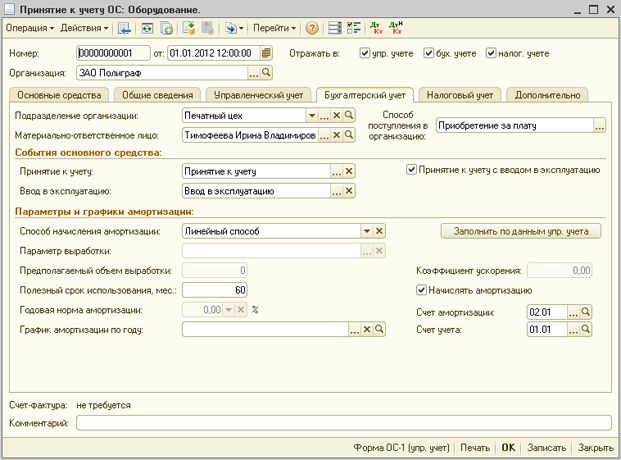Open the selection ellipsis for Способ поступления
The height and width of the screenshot is (460, 621).
[x=599, y=126]
